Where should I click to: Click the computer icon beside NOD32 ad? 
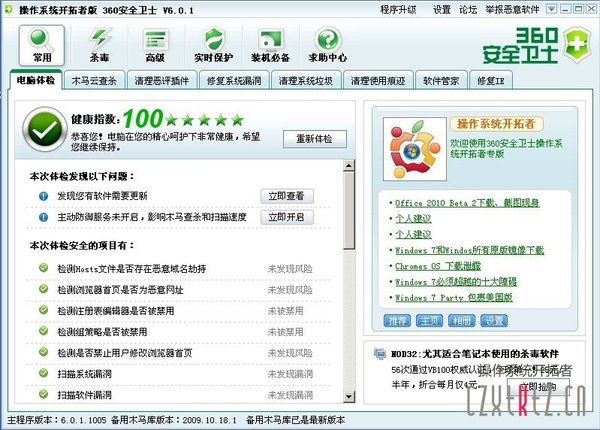pyautogui.click(x=380, y=354)
